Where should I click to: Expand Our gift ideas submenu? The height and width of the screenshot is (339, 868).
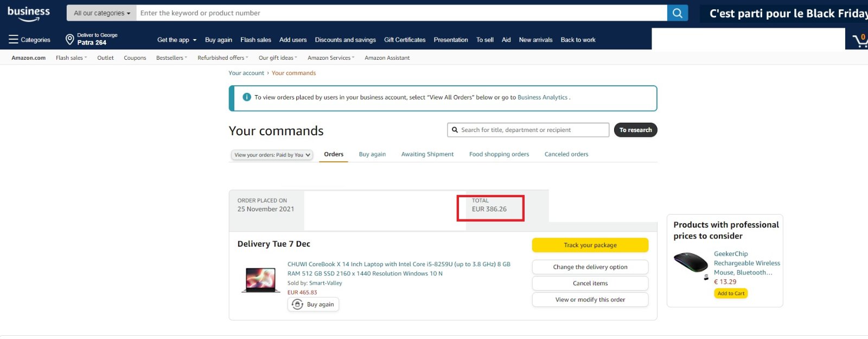tap(278, 58)
